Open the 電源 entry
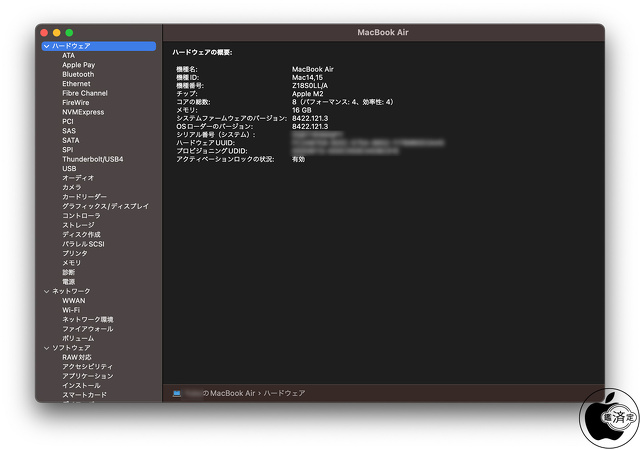This screenshot has height=449, width=640. (69, 282)
